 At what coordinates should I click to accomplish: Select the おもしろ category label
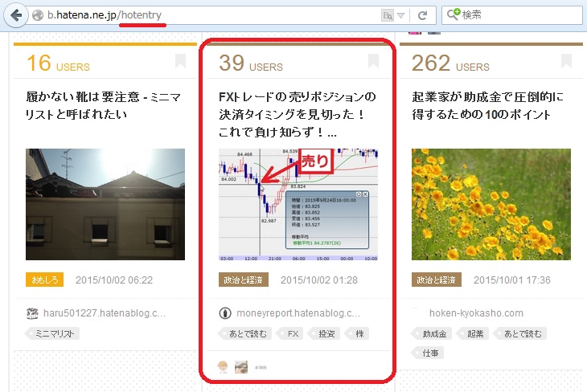tap(44, 280)
